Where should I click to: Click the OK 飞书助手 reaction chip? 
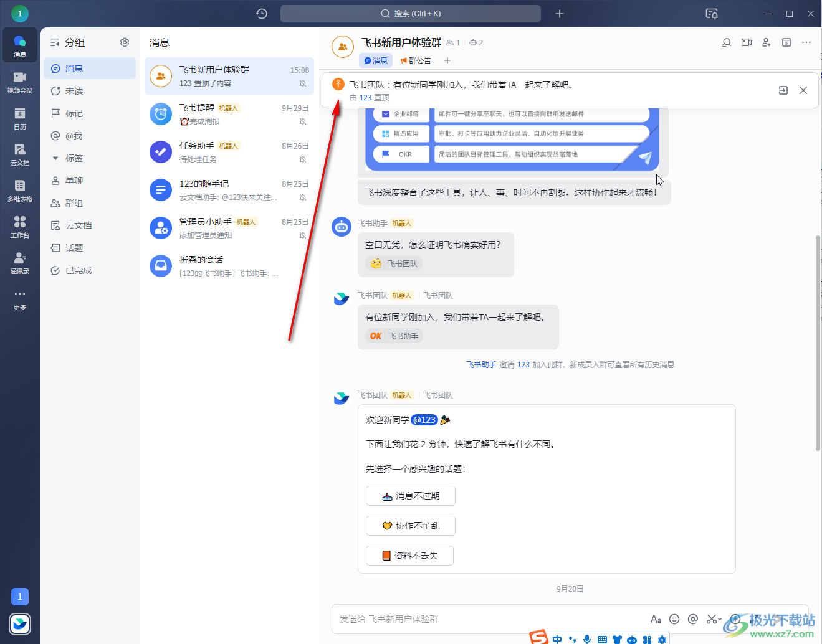(x=394, y=336)
